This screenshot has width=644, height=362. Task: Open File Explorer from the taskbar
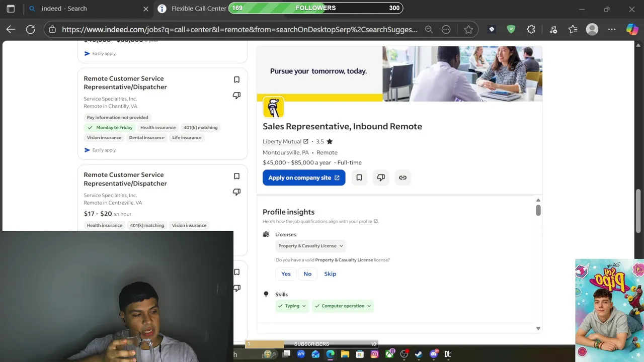tap(345, 354)
